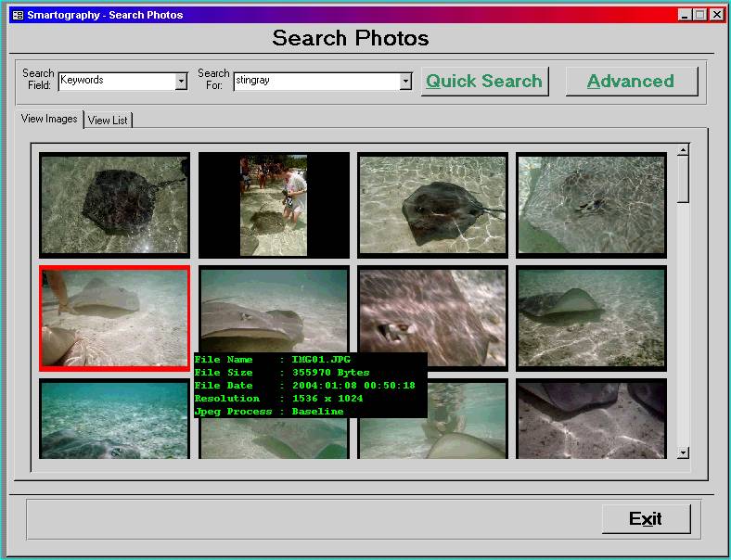Click the File Name IMG01.JPG info line

(272, 360)
